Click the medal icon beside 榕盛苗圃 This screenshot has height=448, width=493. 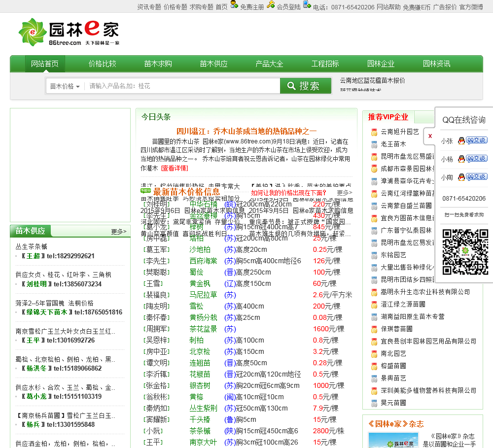[374, 366]
